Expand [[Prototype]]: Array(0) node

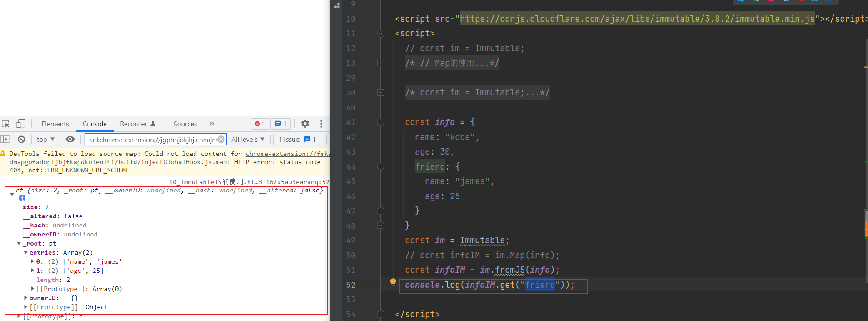point(32,289)
